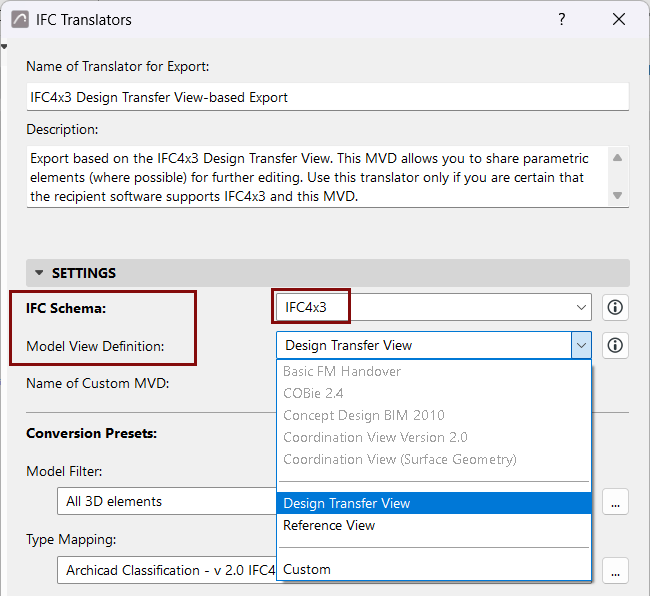650x596 pixels.
Task: Open Model Filter options with the ellipsis button
Action: [615, 502]
